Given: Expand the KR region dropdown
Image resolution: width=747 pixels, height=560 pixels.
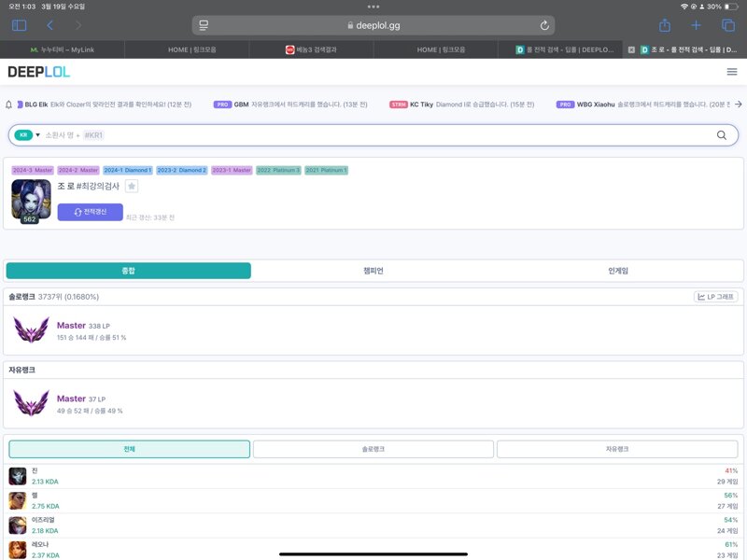Looking at the screenshot, I should click(27, 135).
